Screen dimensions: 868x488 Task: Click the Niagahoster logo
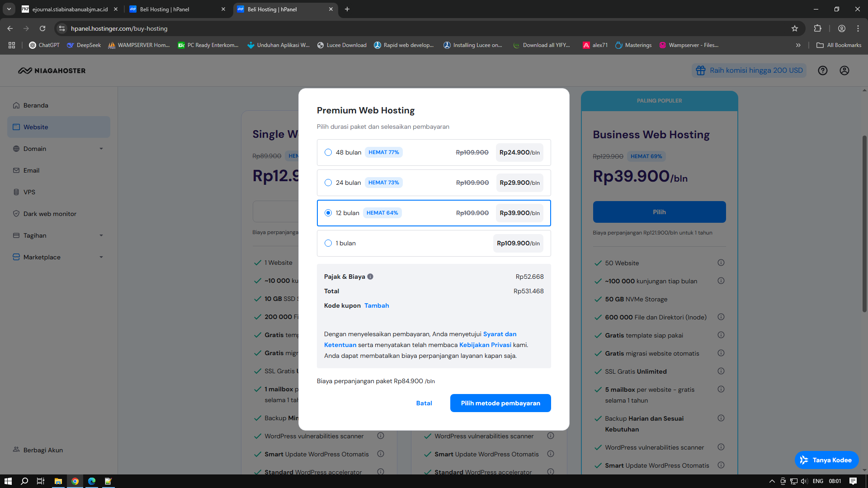pyautogui.click(x=52, y=70)
